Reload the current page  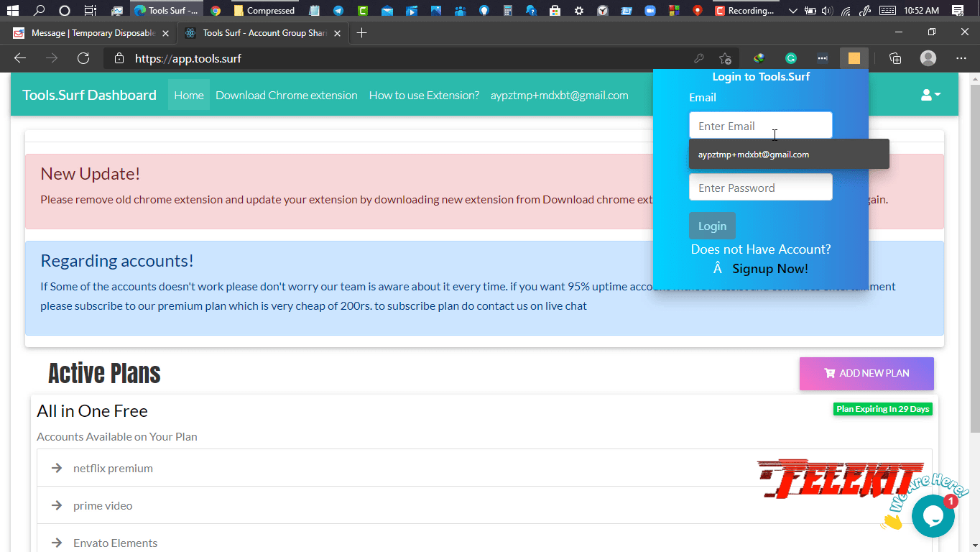83,58
